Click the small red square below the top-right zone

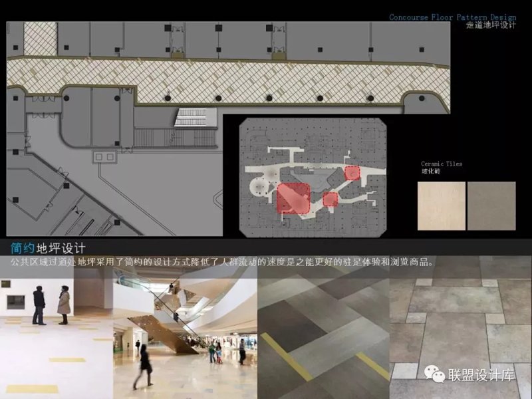(330, 199)
